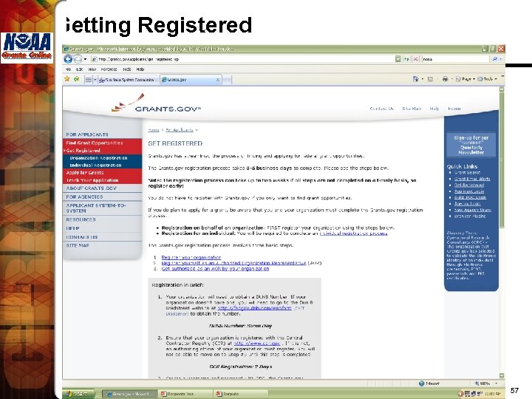Select Track Your Application in sidebar

102,180
